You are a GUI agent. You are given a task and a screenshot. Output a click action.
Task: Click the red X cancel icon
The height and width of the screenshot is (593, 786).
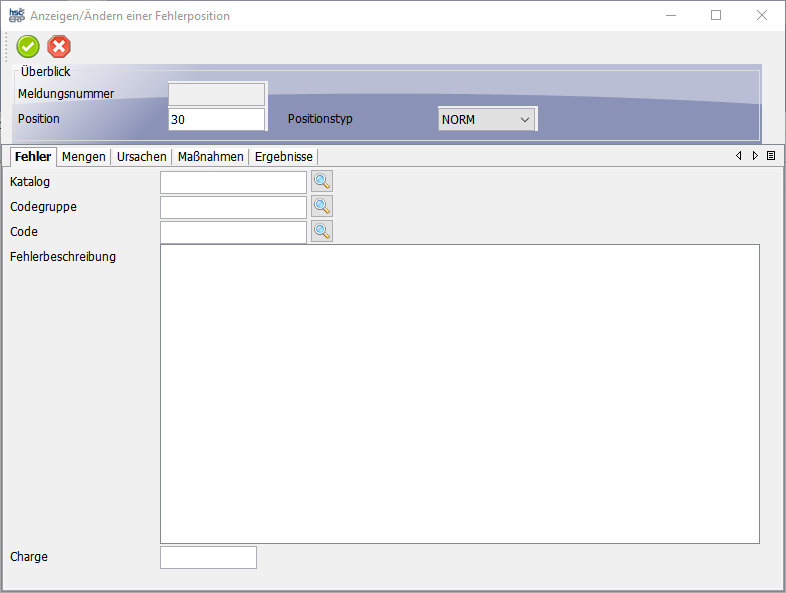59,46
